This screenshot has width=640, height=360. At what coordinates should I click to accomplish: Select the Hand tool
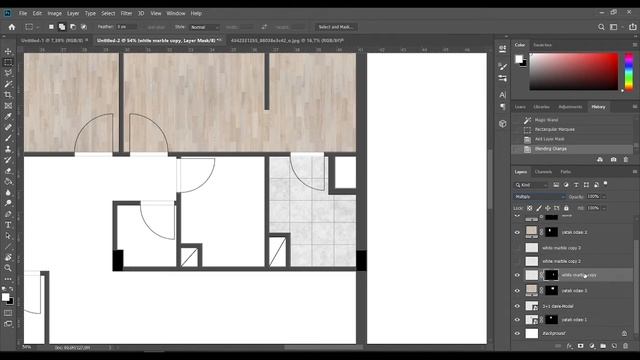point(8,257)
